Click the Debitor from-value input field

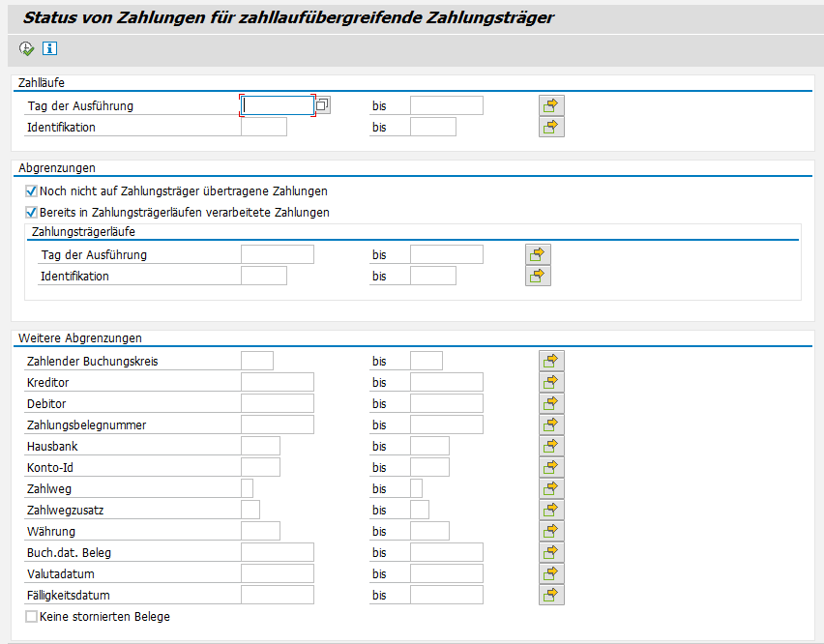click(x=278, y=403)
